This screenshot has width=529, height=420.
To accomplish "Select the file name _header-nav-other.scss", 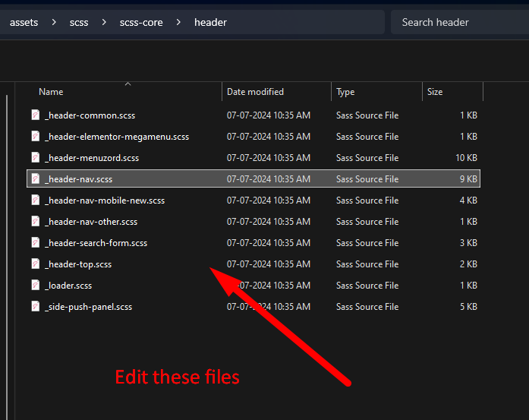I will pyautogui.click(x=91, y=222).
